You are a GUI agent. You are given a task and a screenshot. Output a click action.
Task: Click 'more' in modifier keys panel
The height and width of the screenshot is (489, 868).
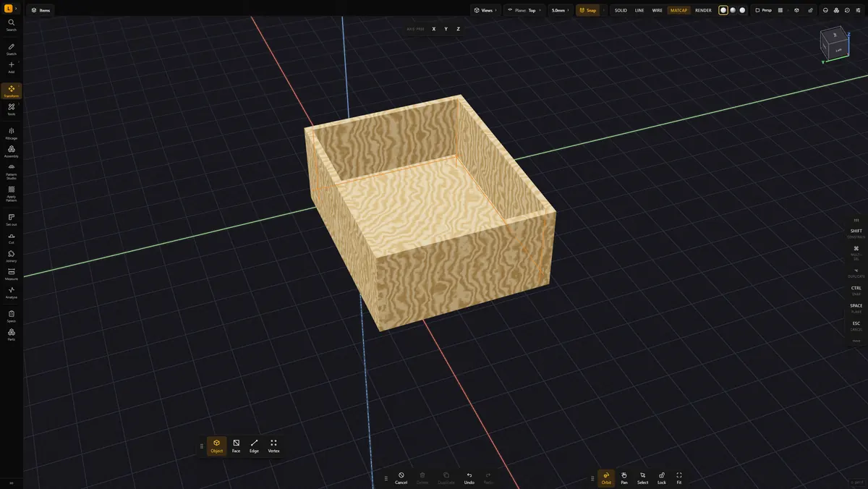point(856,340)
